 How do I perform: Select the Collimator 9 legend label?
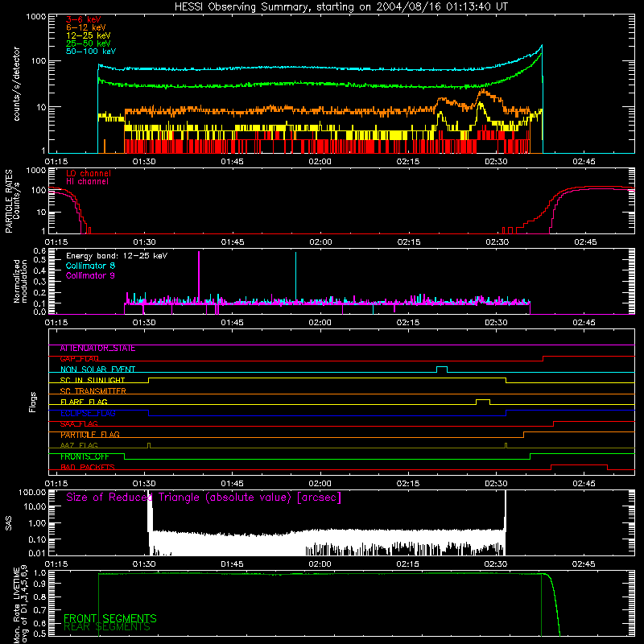click(x=90, y=275)
